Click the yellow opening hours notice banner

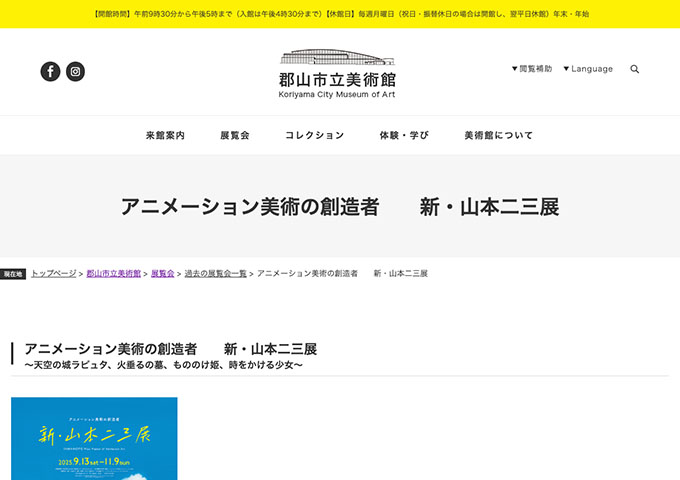[340, 14]
